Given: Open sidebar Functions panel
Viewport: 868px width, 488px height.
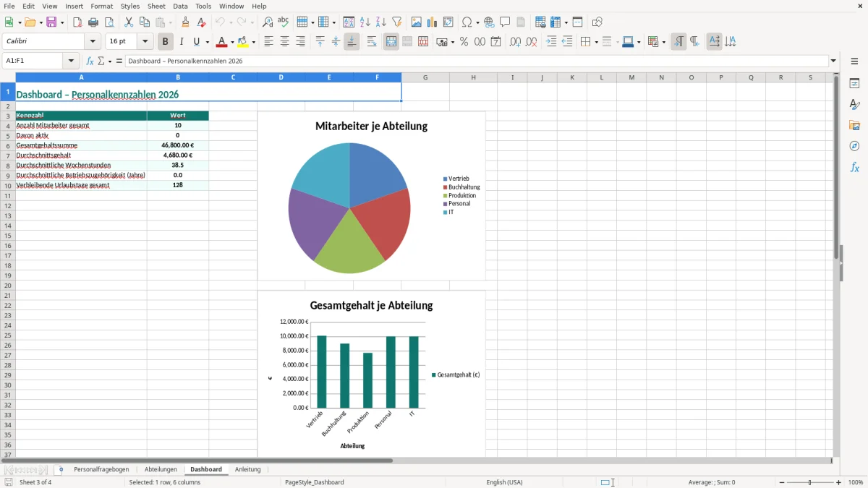Looking at the screenshot, I should (854, 168).
